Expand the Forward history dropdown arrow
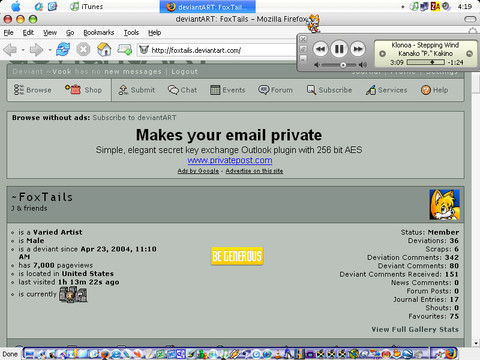This screenshot has height=360, width=480. [50, 50]
